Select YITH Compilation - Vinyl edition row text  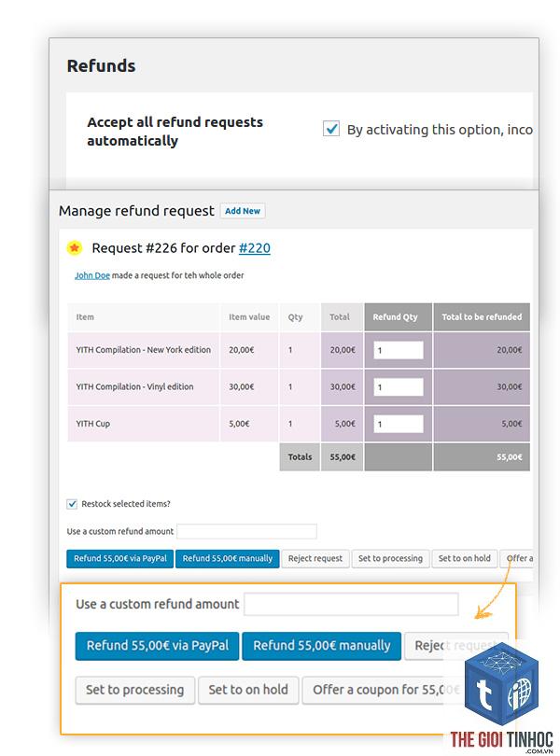tap(134, 386)
